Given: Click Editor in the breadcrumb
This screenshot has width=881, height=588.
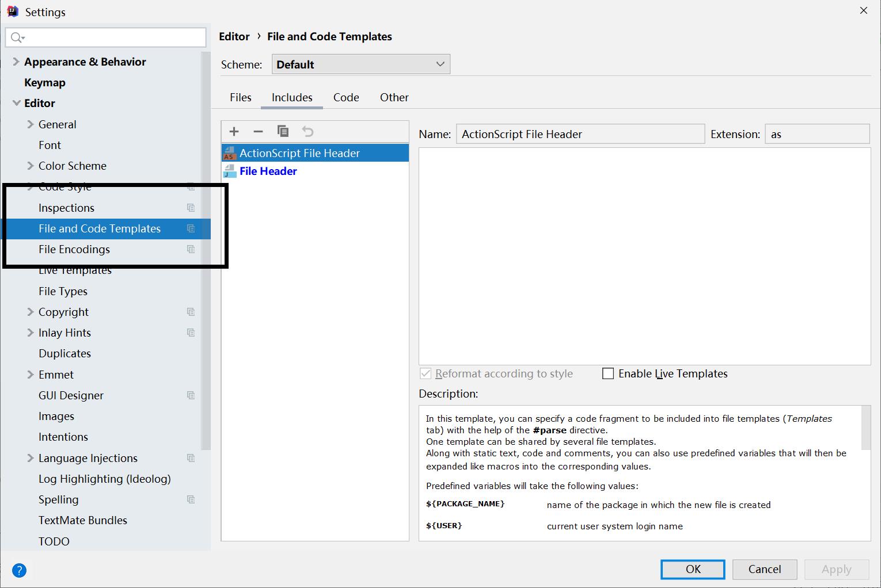Looking at the screenshot, I should click(234, 36).
